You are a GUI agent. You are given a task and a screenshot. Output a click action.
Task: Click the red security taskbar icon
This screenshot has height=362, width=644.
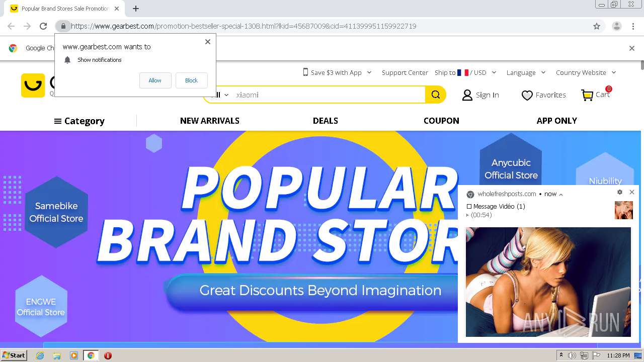(108, 355)
